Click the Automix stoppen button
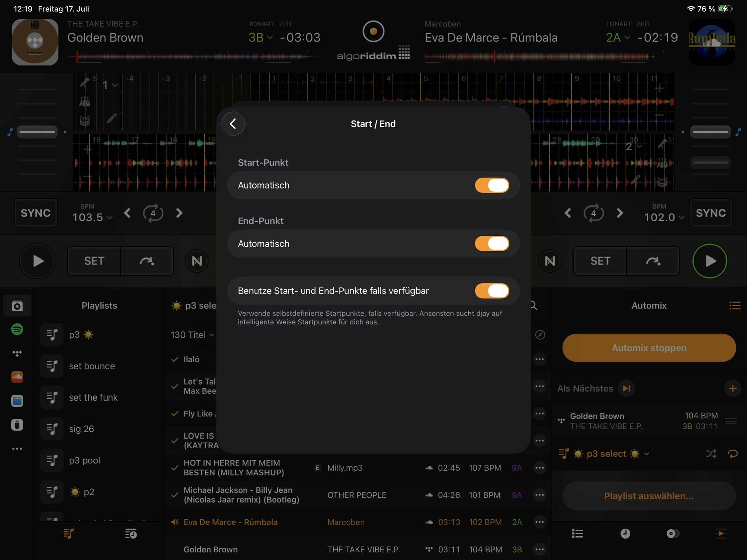Viewport: 747px width, 560px height. point(649,348)
